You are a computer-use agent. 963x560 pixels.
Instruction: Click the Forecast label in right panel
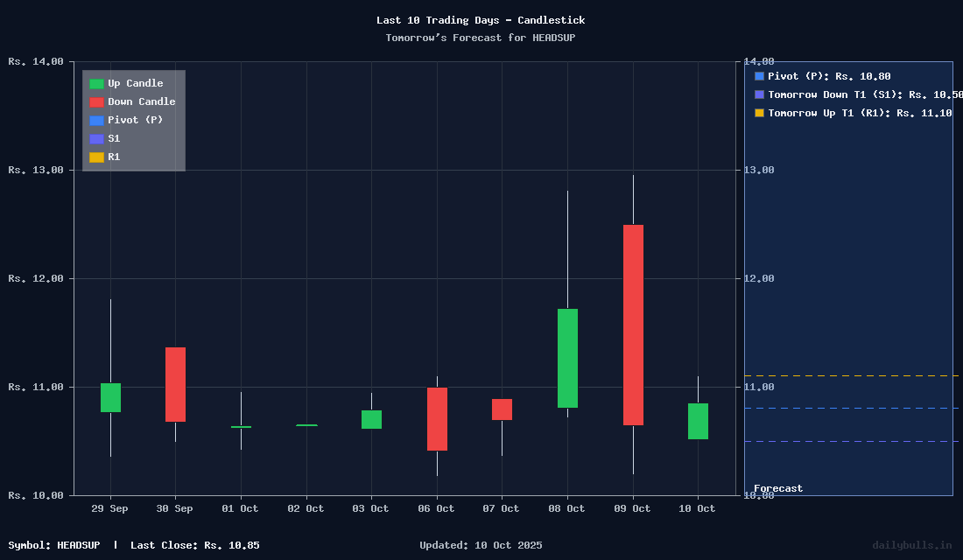pyautogui.click(x=777, y=488)
